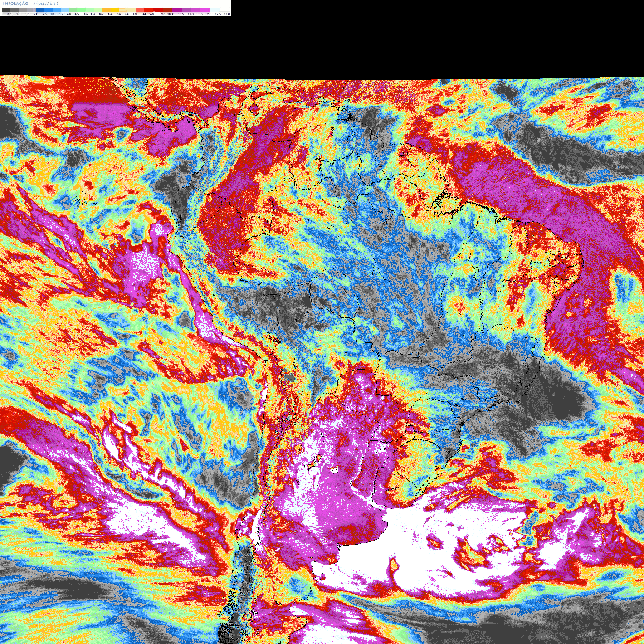The image size is (644, 644).
Task: Select the darkest blue legend swatch
Action: point(40,10)
